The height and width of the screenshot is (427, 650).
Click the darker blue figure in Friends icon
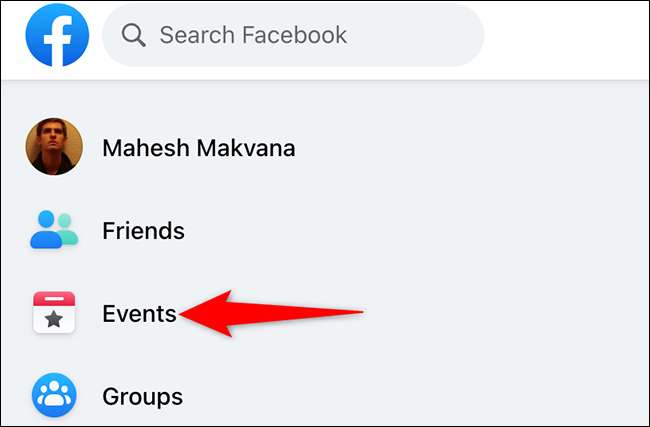45,231
